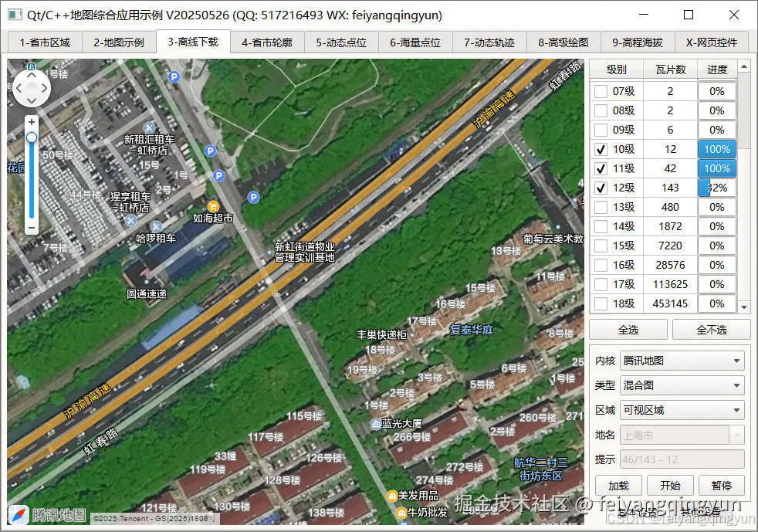Check the 13级 level checkbox
Image resolution: width=758 pixels, height=532 pixels.
pos(601,208)
